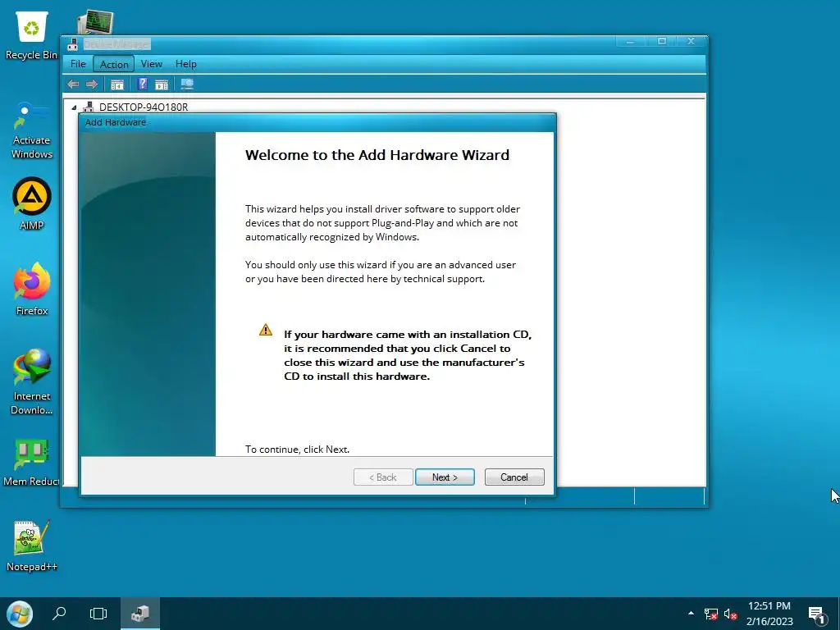
Task: Click the scan for hardware changes icon
Action: point(187,84)
